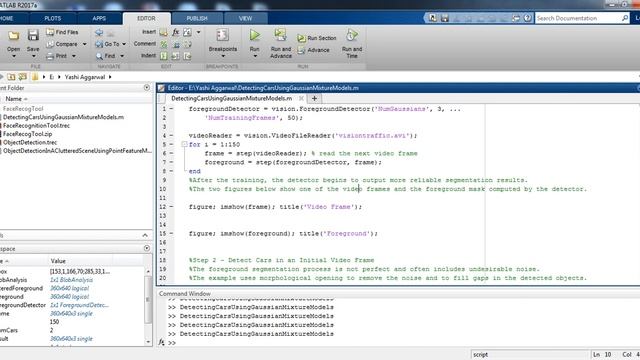Click the Run and Advance icon
This screenshot has height=360, width=640.
click(x=280, y=35)
